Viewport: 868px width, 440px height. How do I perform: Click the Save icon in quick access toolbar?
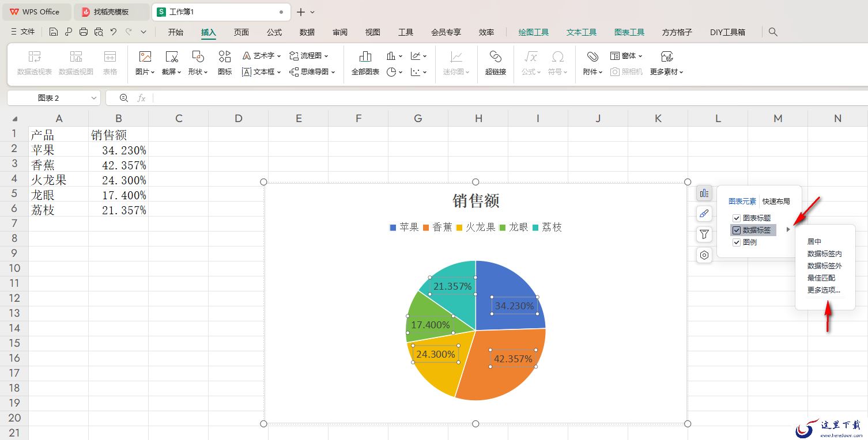(x=54, y=32)
